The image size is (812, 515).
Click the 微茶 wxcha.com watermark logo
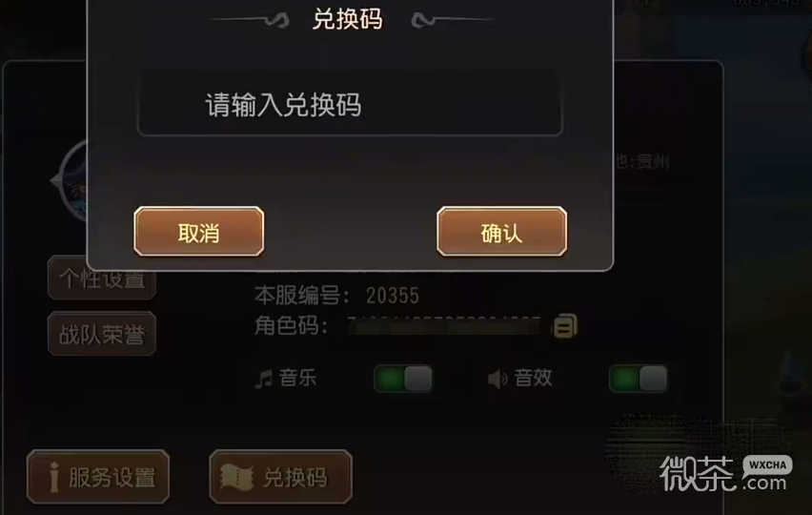pyautogui.click(x=723, y=473)
